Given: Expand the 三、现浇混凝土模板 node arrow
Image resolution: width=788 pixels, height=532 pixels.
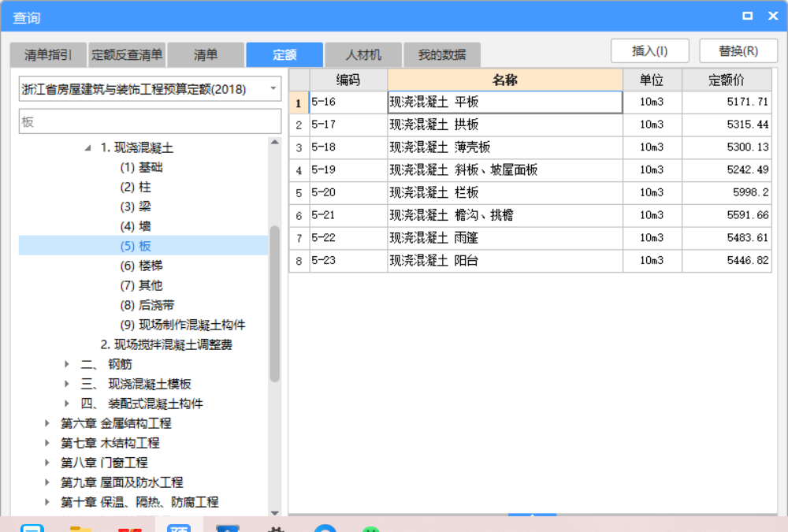Looking at the screenshot, I should click(67, 384).
